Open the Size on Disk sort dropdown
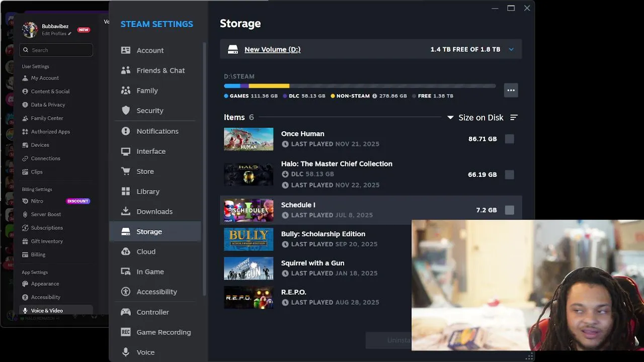The width and height of the screenshot is (644, 362). click(475, 117)
